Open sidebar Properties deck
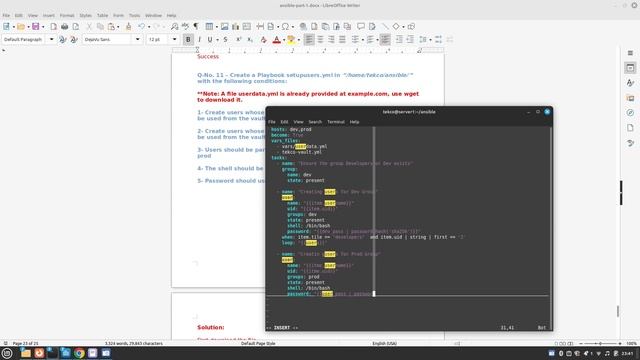640x360 pixels. click(630, 68)
